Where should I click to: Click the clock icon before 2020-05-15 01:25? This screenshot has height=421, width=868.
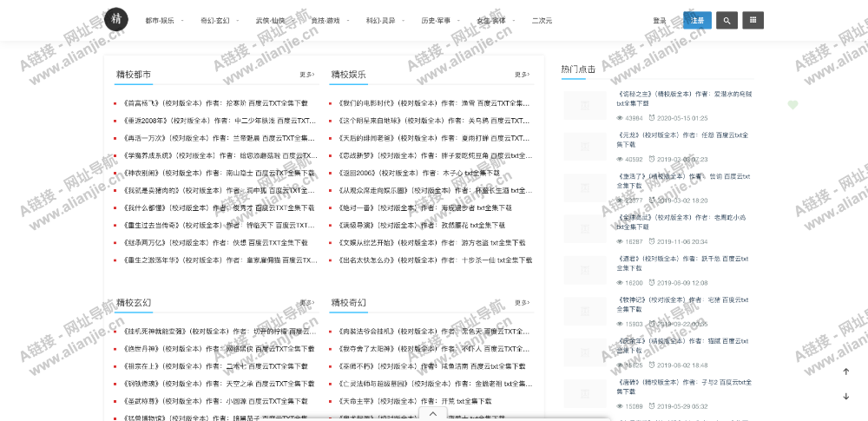pos(652,117)
